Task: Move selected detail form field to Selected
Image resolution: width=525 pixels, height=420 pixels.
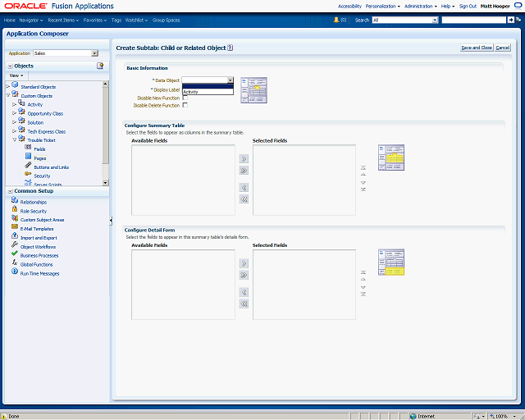Action: click(244, 263)
